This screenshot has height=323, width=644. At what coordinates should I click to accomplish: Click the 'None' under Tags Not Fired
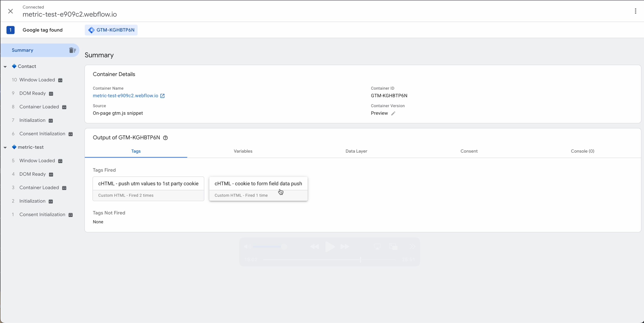(98, 222)
